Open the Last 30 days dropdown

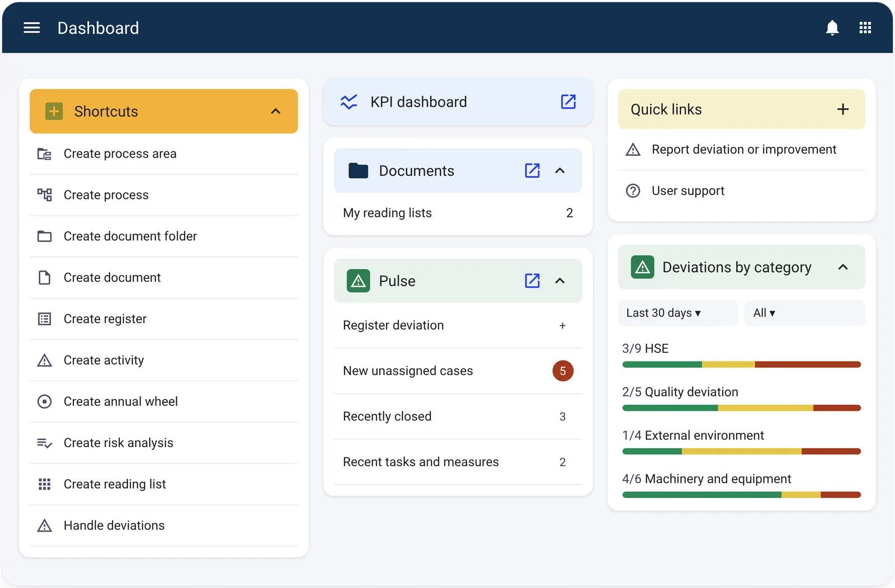[678, 313]
